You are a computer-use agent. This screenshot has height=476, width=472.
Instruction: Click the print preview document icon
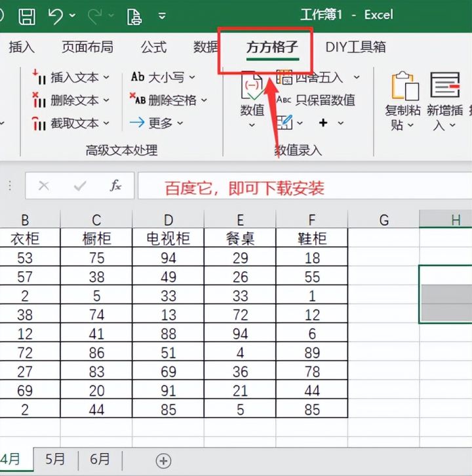click(x=134, y=16)
